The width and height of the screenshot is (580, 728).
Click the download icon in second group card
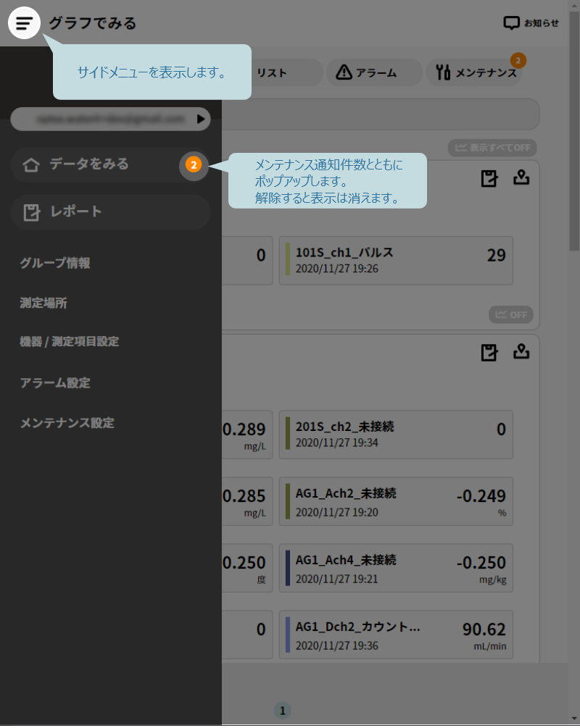coord(521,351)
